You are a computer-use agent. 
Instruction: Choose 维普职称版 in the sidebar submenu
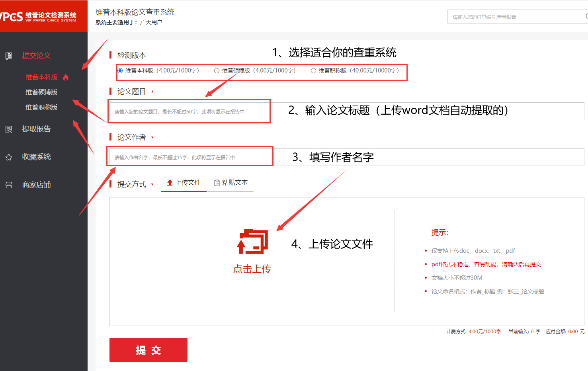[42, 107]
